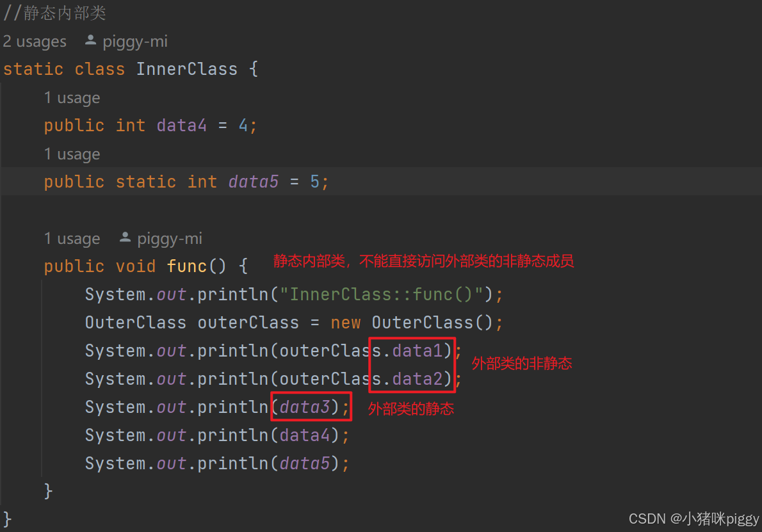Click the "InnerClass::func()" string literal

click(x=382, y=294)
